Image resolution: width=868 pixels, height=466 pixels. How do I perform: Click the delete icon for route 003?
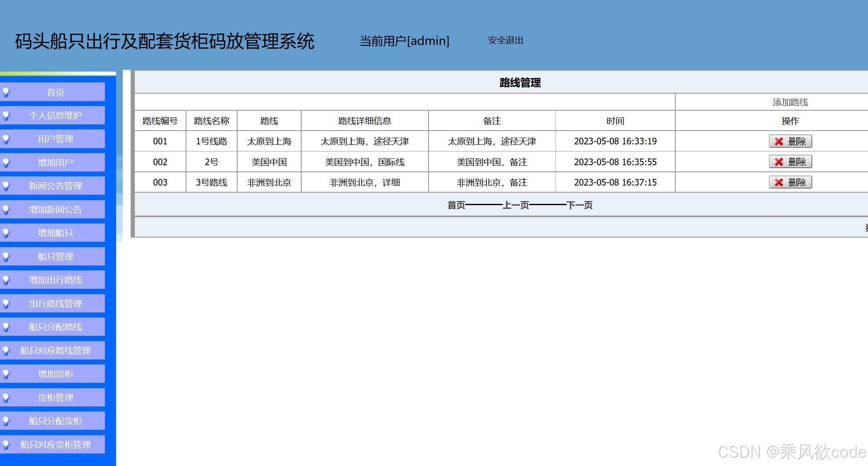click(x=779, y=182)
